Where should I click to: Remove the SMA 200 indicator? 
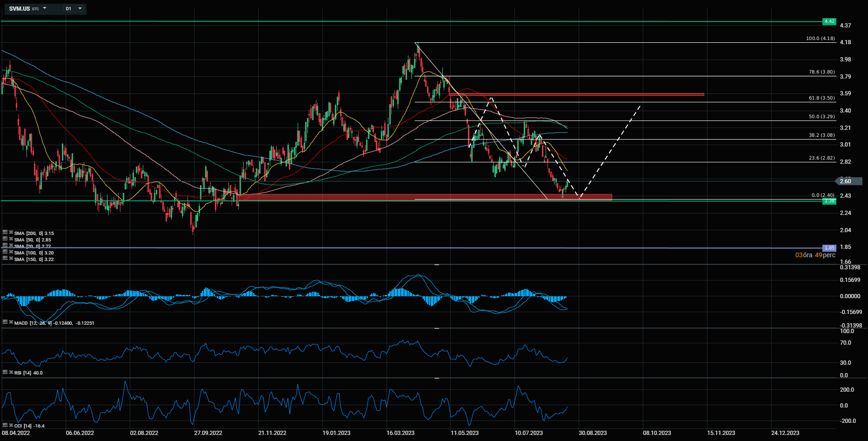pyautogui.click(x=11, y=233)
